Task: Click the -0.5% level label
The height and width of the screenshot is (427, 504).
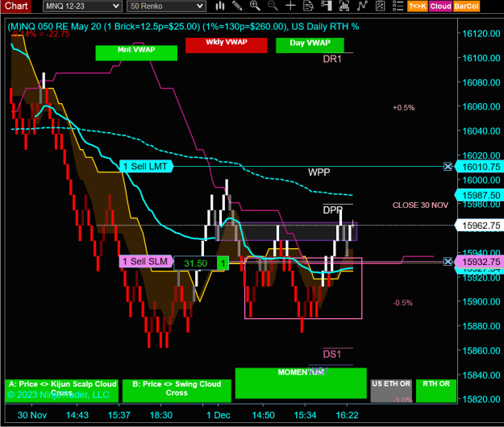Action: [402, 302]
